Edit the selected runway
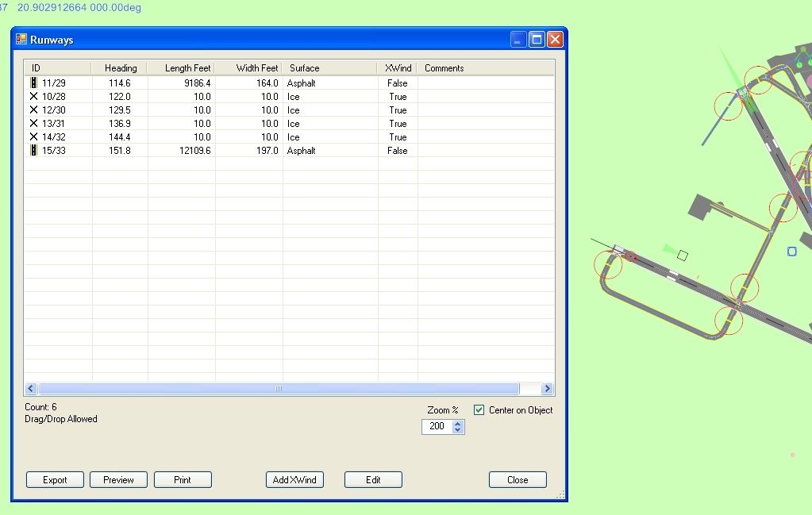Viewport: 812px width, 515px height. click(372, 479)
